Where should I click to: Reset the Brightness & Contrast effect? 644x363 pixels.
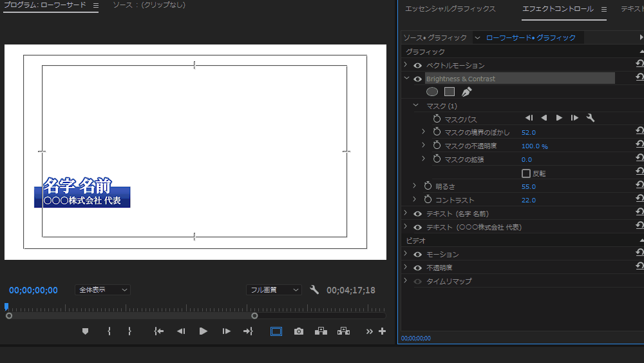pos(639,77)
